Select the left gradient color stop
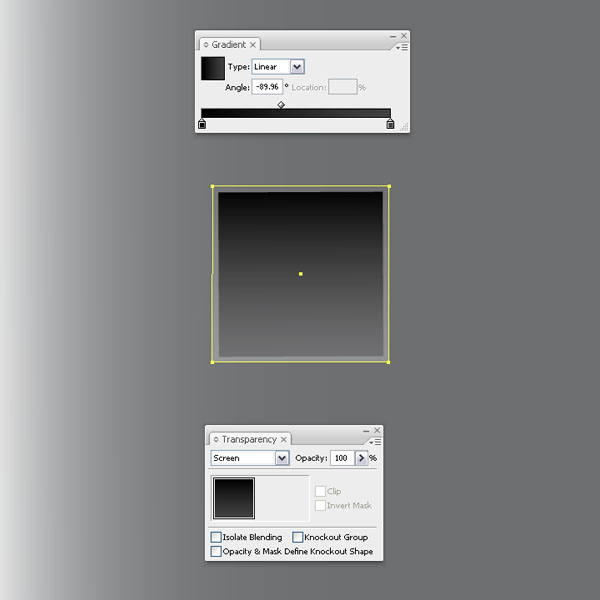600x600 pixels. [x=202, y=124]
